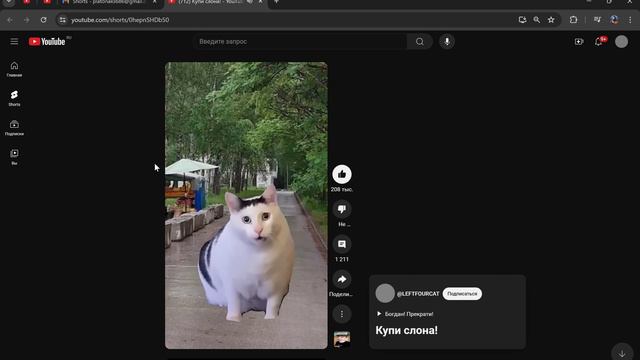The height and width of the screenshot is (360, 640).
Task: Click the search box Введите запрос
Action: (300, 42)
